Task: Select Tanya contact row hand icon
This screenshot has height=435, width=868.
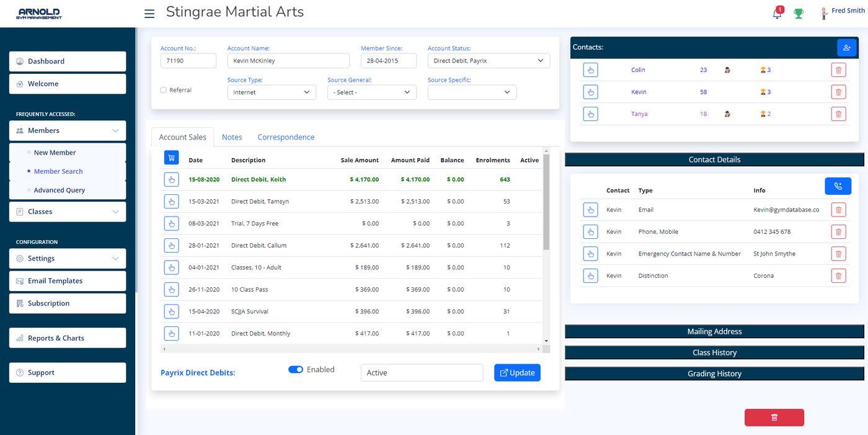Action: coord(590,114)
